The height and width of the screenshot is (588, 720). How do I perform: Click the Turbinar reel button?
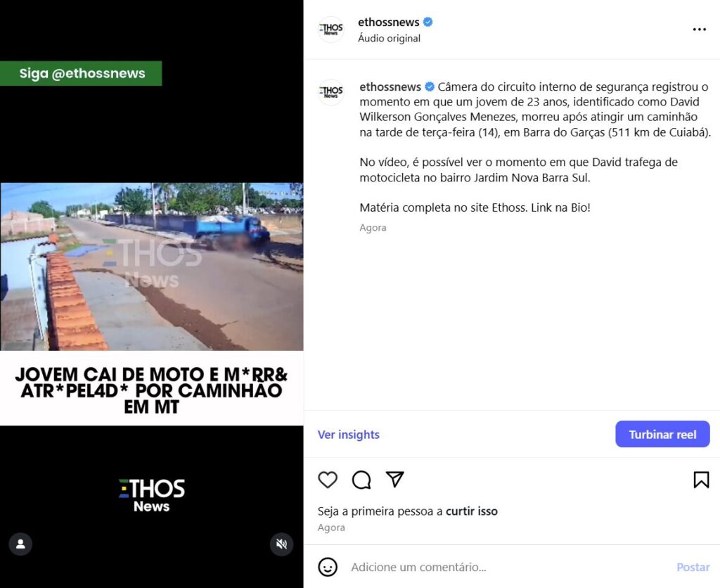[x=662, y=434]
